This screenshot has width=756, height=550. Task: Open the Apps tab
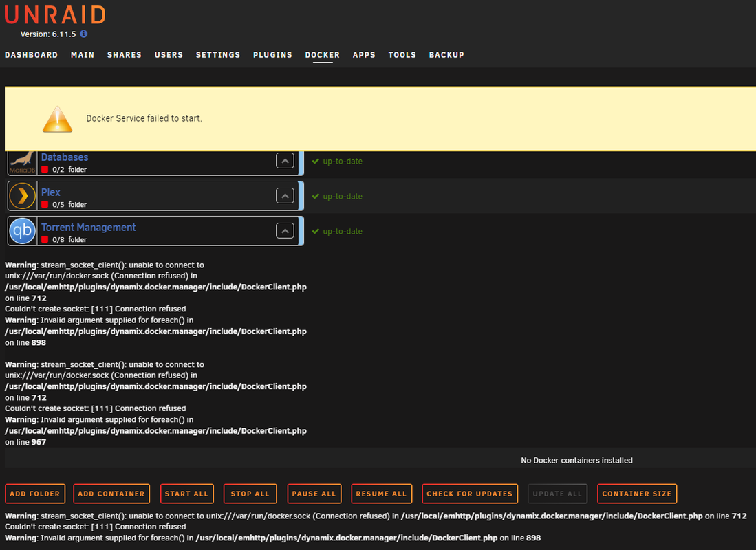pos(364,55)
